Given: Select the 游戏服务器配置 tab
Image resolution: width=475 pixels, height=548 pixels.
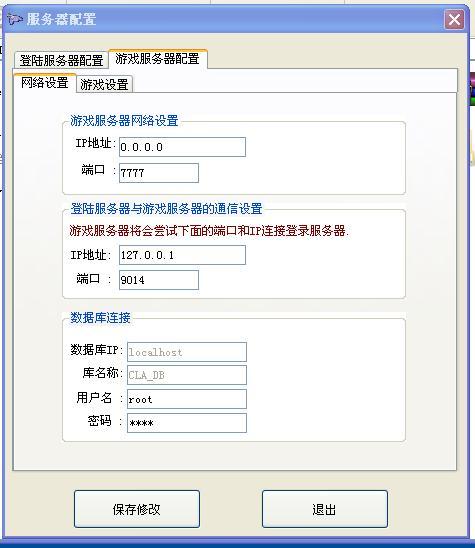Looking at the screenshot, I should click(158, 59).
